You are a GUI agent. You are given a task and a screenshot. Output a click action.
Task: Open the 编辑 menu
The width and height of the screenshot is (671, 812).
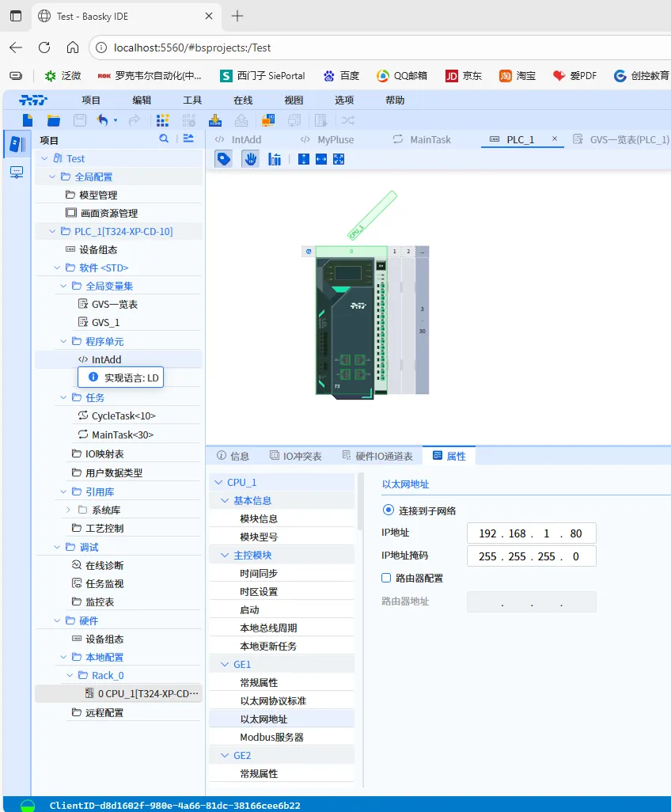pos(142,100)
